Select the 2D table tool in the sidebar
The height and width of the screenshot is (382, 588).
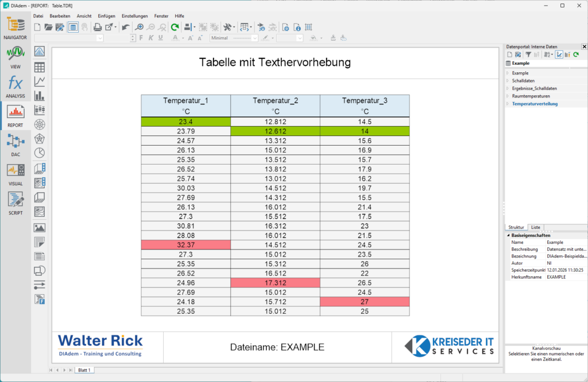point(40,67)
